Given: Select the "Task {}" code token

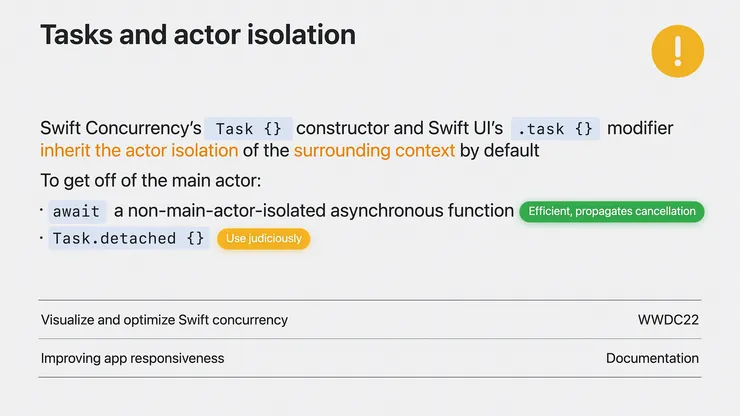Looking at the screenshot, I should click(248, 129).
